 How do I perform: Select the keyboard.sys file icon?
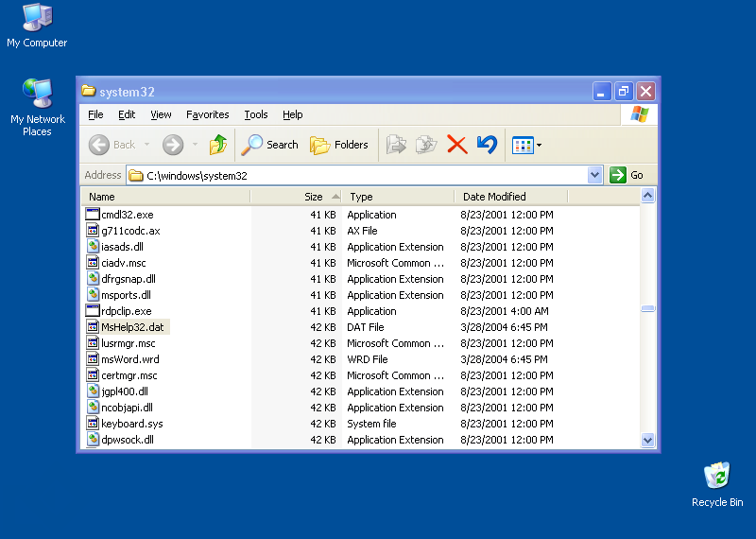click(92, 424)
